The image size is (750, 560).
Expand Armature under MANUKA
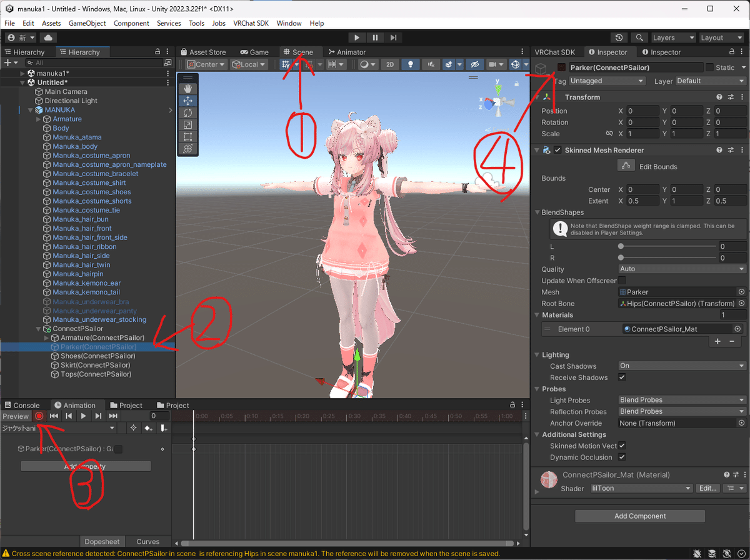(38, 119)
